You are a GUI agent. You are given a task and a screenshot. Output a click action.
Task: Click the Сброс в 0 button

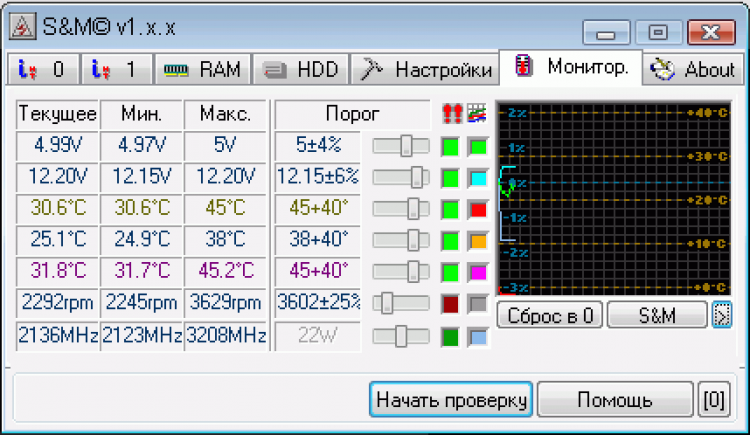point(550,315)
